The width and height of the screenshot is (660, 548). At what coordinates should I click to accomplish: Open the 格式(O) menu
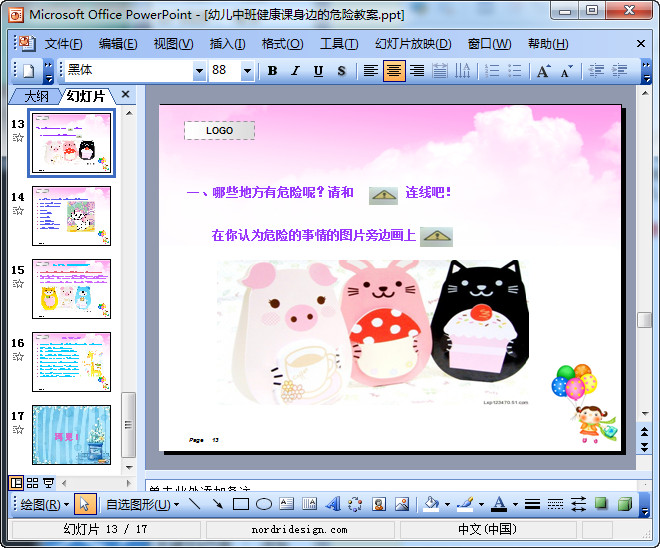282,44
